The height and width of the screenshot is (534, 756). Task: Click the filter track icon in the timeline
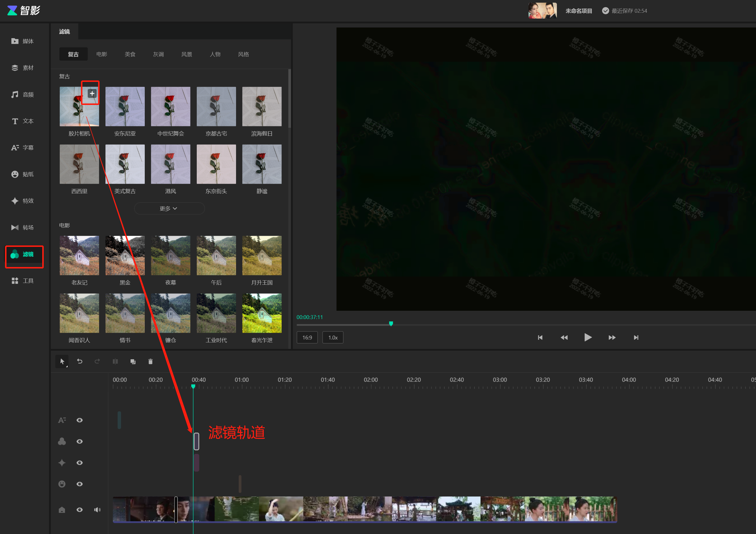[x=62, y=441]
